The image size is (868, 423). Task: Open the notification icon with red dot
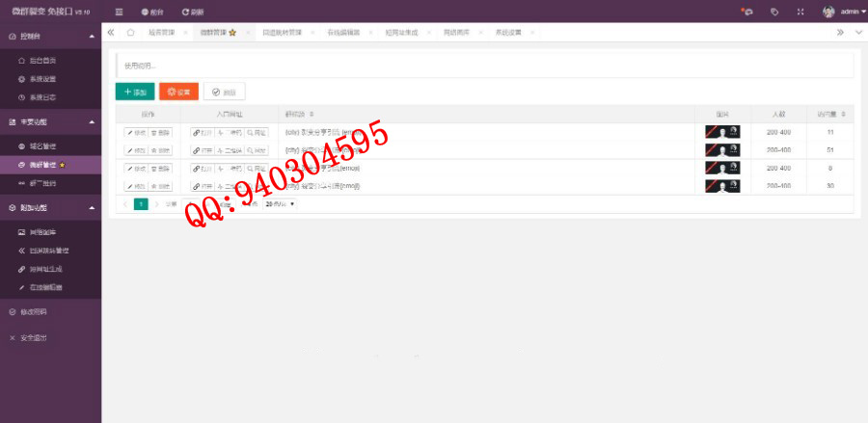tap(746, 12)
